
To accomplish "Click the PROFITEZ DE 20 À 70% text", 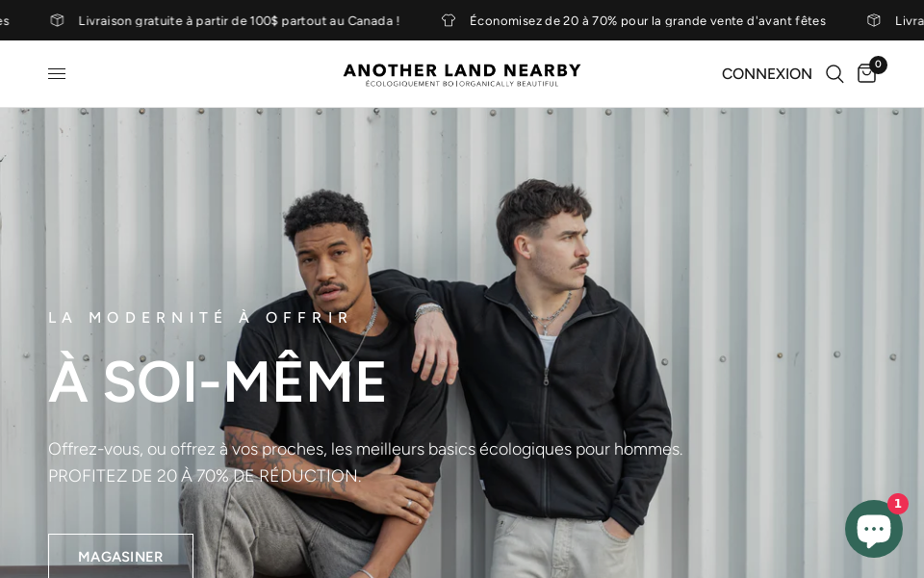I will pos(204,476).
